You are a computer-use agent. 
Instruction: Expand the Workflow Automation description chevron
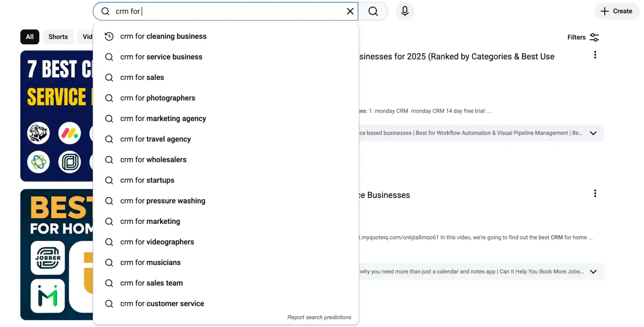pyautogui.click(x=593, y=133)
